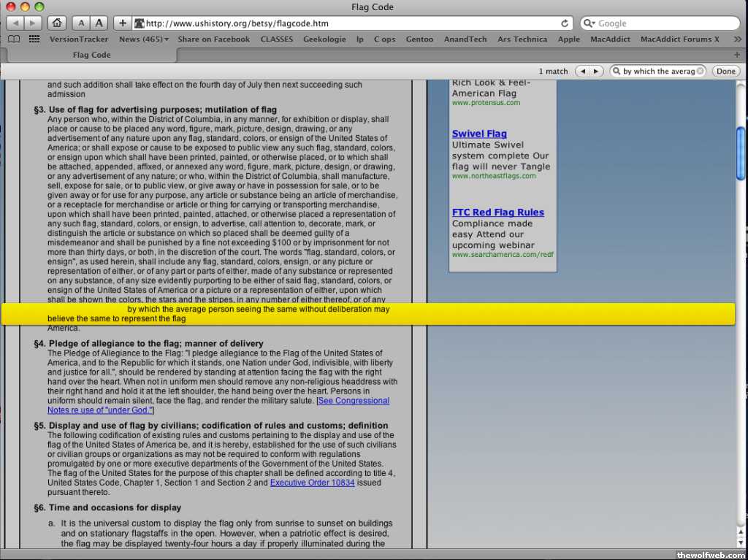Click the browser Forward arrow button

(x=33, y=23)
